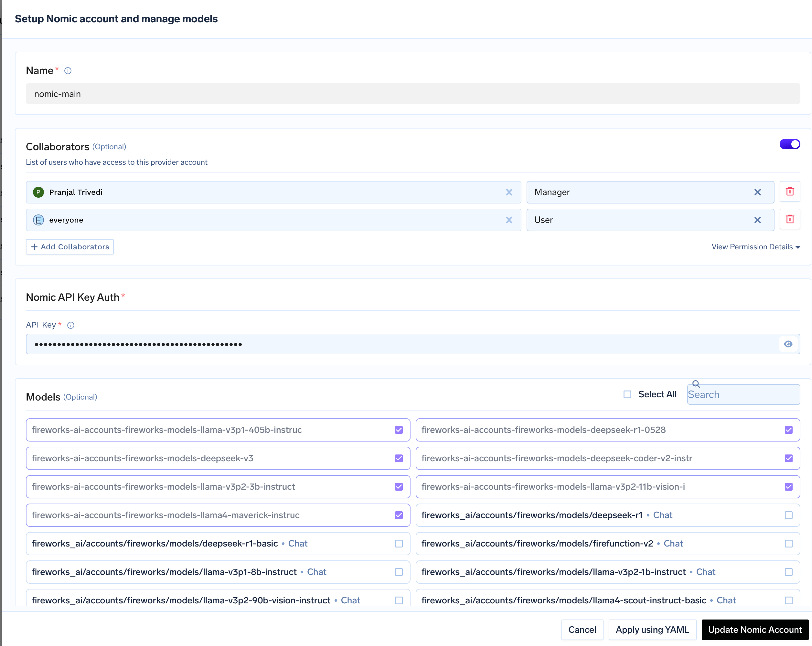Check the deepseek-r1-basic Chat model
The image size is (812, 646).
pyautogui.click(x=399, y=544)
